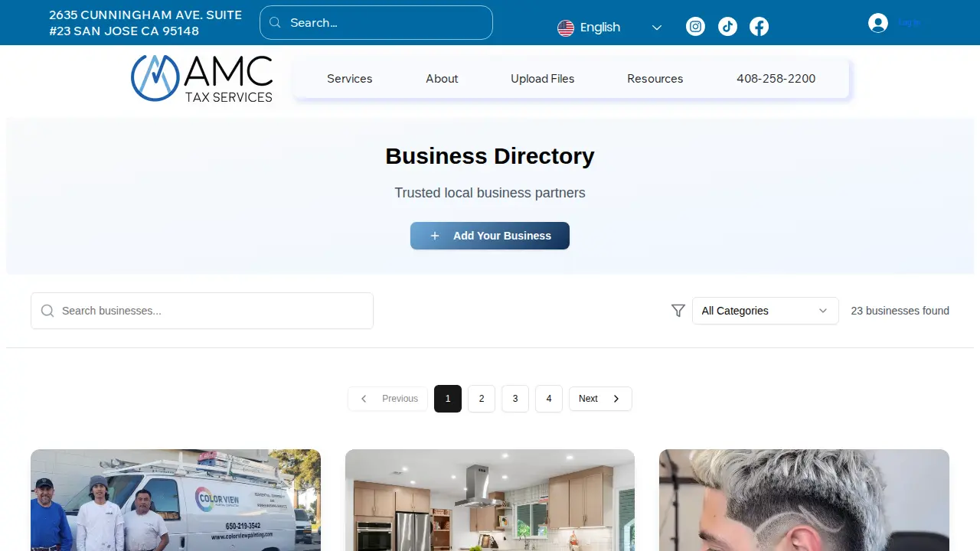Click the 23 businesses found text

pyautogui.click(x=900, y=311)
